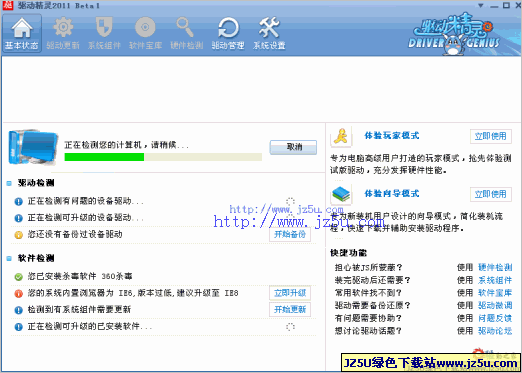Image resolution: width=522 pixels, height=373 pixels.
Task: Open 系统设置 tools tab
Action: coord(269,33)
